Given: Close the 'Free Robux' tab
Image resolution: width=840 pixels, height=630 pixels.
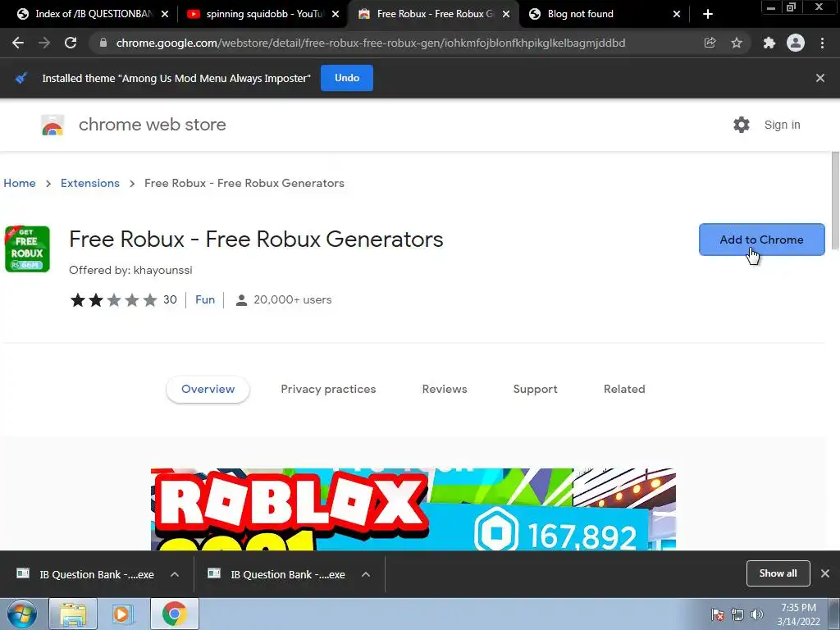Looking at the screenshot, I should [x=506, y=14].
